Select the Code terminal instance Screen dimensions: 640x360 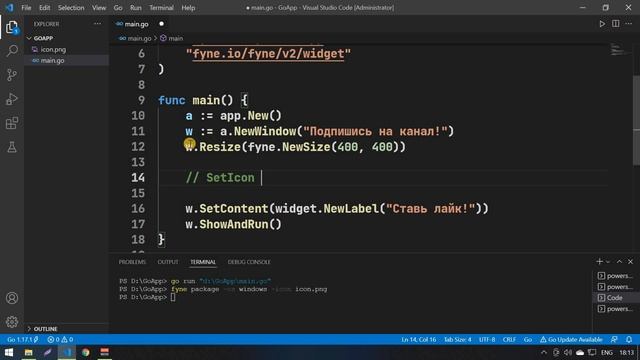[x=615, y=298]
